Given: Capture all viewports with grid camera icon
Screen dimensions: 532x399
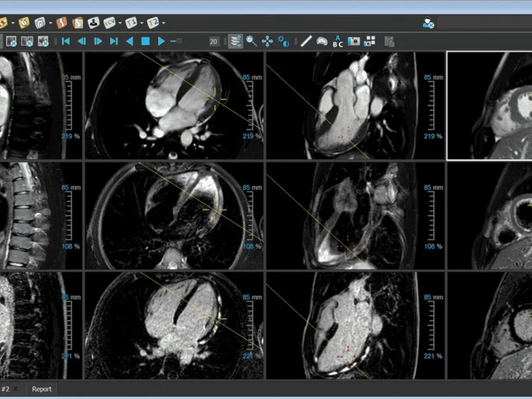Looking at the screenshot, I should pos(370,41).
